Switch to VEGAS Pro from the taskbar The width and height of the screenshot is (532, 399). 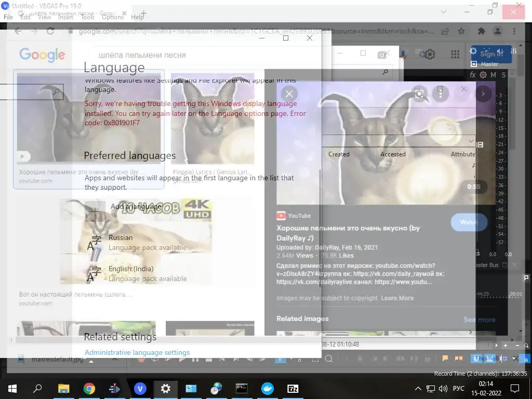pos(140,389)
